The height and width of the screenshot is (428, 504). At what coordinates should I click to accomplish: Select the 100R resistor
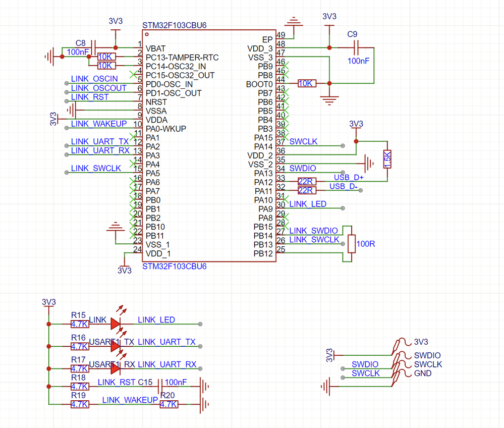pyautogui.click(x=352, y=244)
